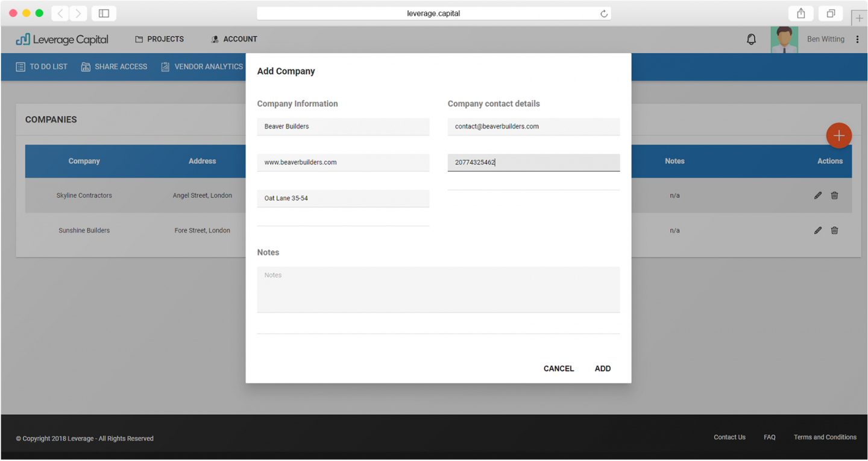Edit the Skyline Contractors row with pencil icon
The width and height of the screenshot is (868, 461).
click(818, 196)
